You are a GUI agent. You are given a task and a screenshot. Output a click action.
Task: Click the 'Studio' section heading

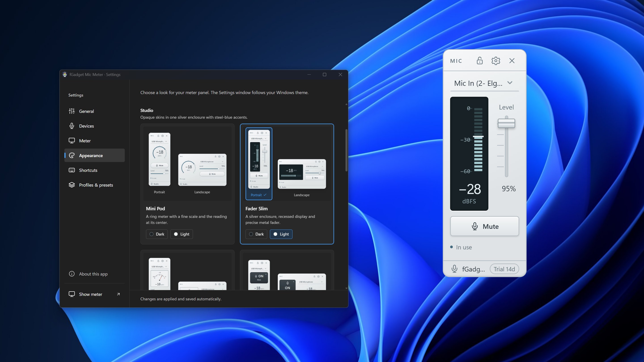coord(147,110)
